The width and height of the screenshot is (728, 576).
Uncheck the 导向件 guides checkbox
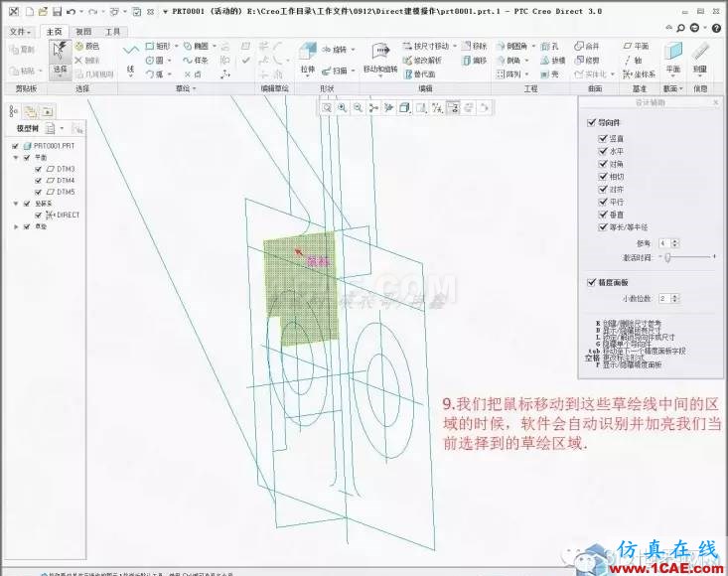[591, 122]
